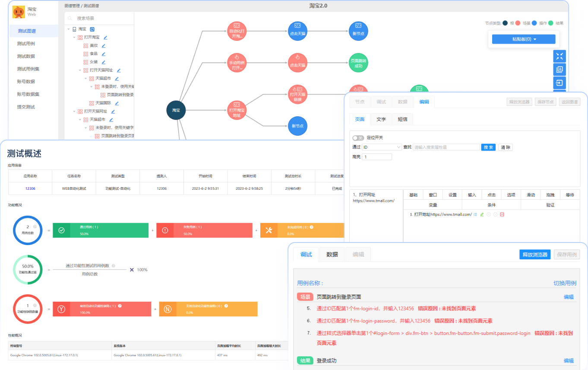Select the 点击 action tab
Viewport: 588px width, 370px height.
pyautogui.click(x=491, y=195)
